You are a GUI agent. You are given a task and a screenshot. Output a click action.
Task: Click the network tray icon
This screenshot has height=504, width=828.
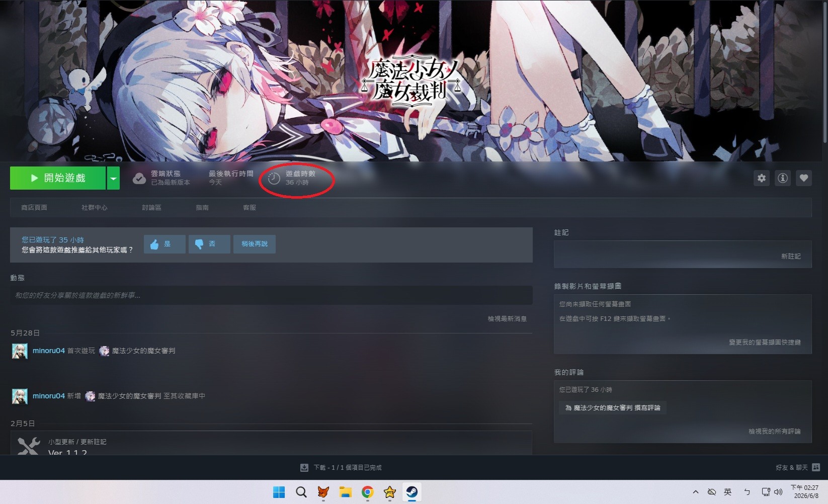point(766,492)
